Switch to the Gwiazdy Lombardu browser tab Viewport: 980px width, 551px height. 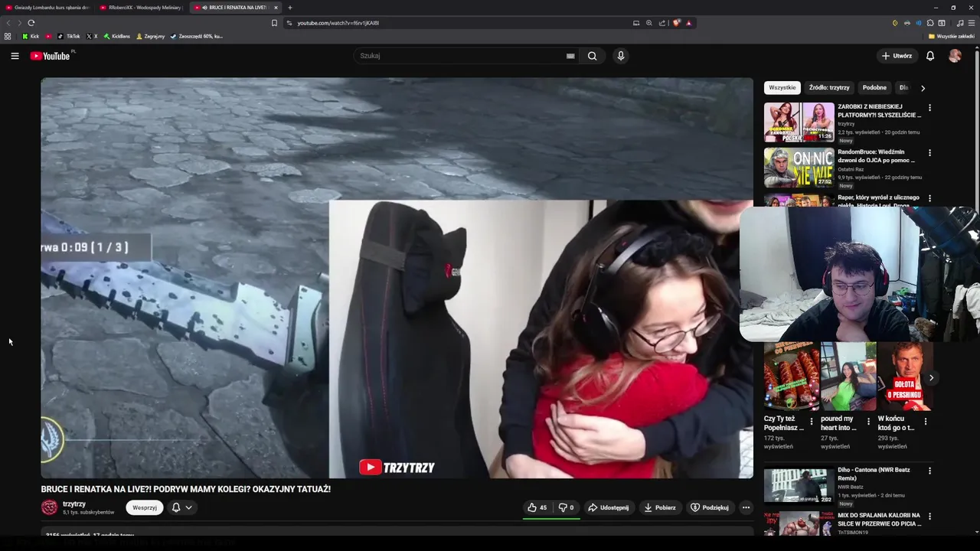(47, 8)
